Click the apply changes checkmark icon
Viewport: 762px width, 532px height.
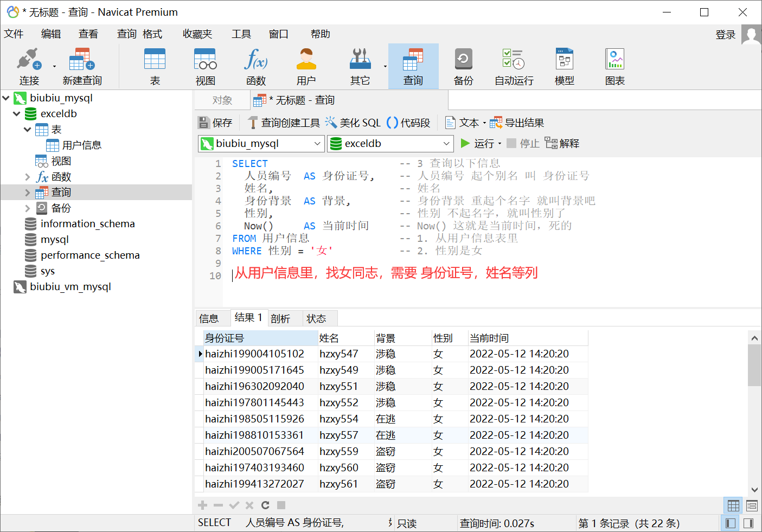pos(234,505)
